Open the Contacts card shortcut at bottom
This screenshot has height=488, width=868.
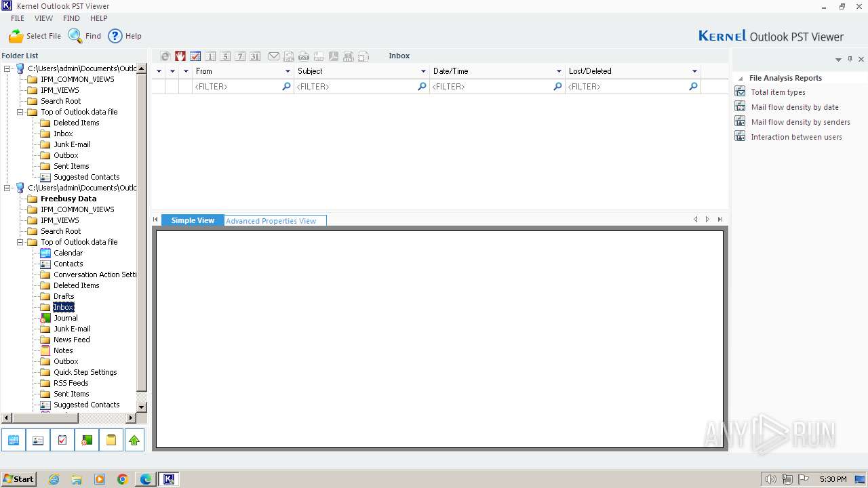38,441
